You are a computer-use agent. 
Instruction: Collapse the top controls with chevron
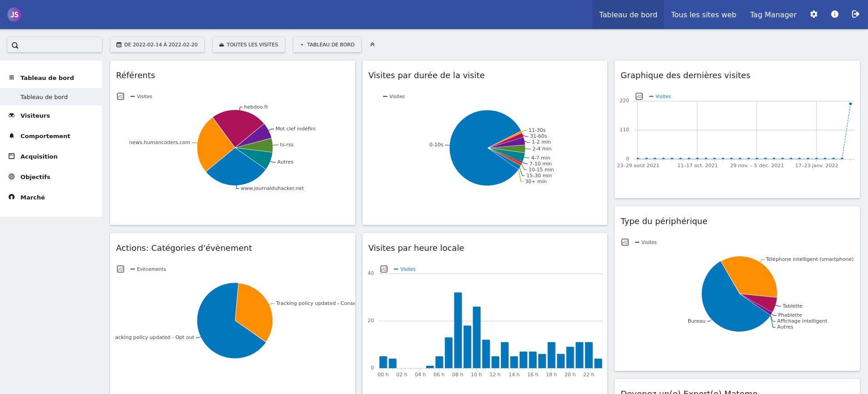click(x=372, y=45)
